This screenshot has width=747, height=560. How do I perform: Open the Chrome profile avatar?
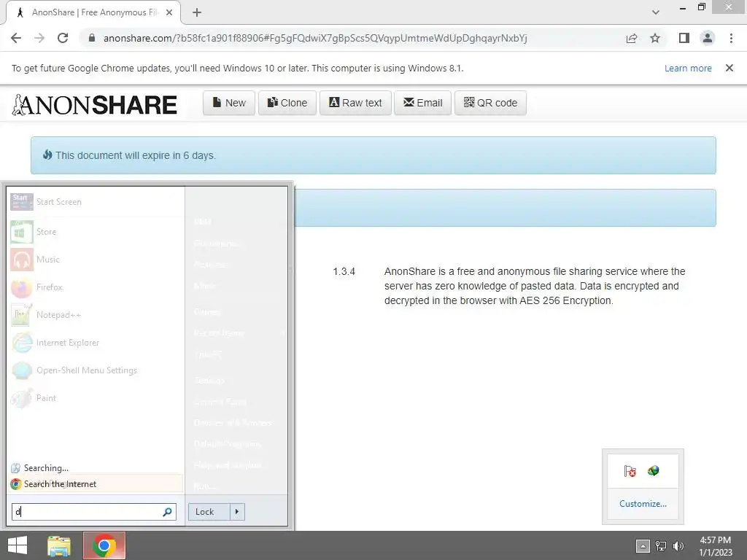pyautogui.click(x=708, y=38)
